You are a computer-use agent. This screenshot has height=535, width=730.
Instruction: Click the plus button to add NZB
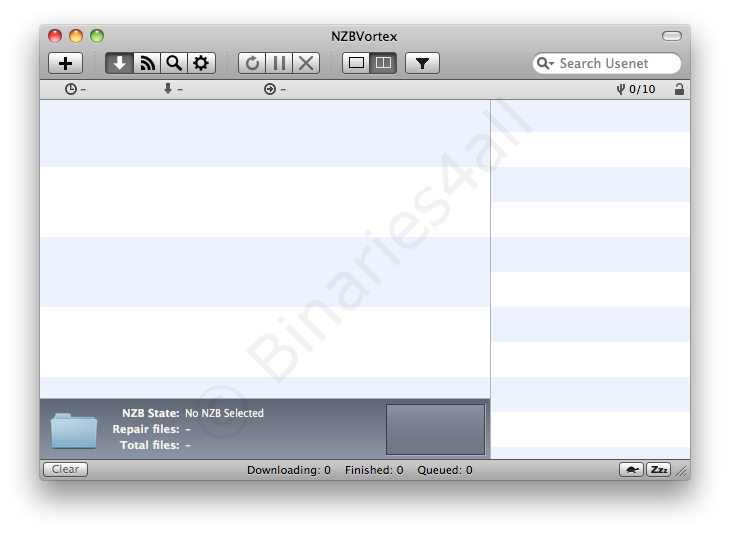[x=66, y=63]
